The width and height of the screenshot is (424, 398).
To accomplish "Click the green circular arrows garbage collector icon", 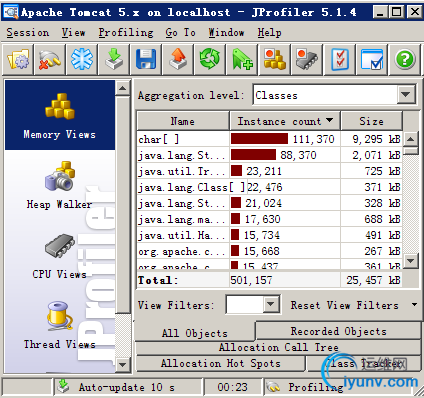I will coord(210,60).
